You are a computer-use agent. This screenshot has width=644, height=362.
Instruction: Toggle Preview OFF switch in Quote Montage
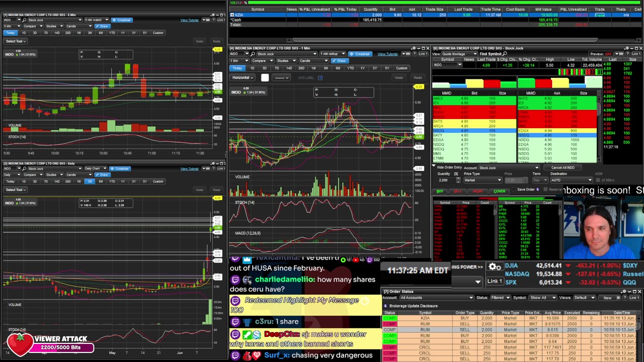pos(608,54)
